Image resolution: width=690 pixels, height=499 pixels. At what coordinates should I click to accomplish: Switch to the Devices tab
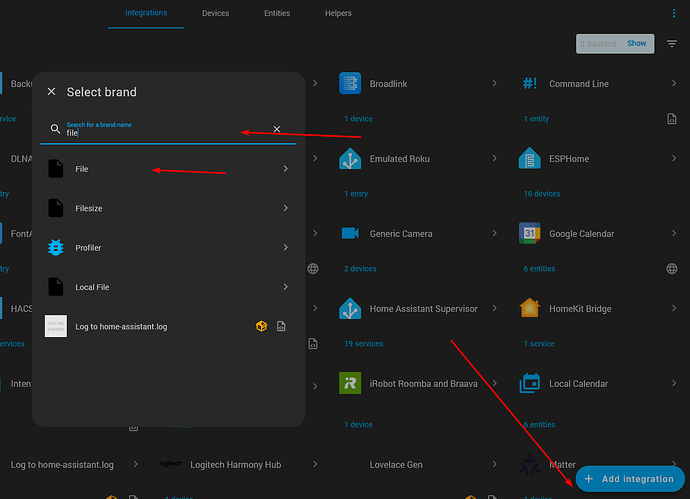click(x=215, y=13)
